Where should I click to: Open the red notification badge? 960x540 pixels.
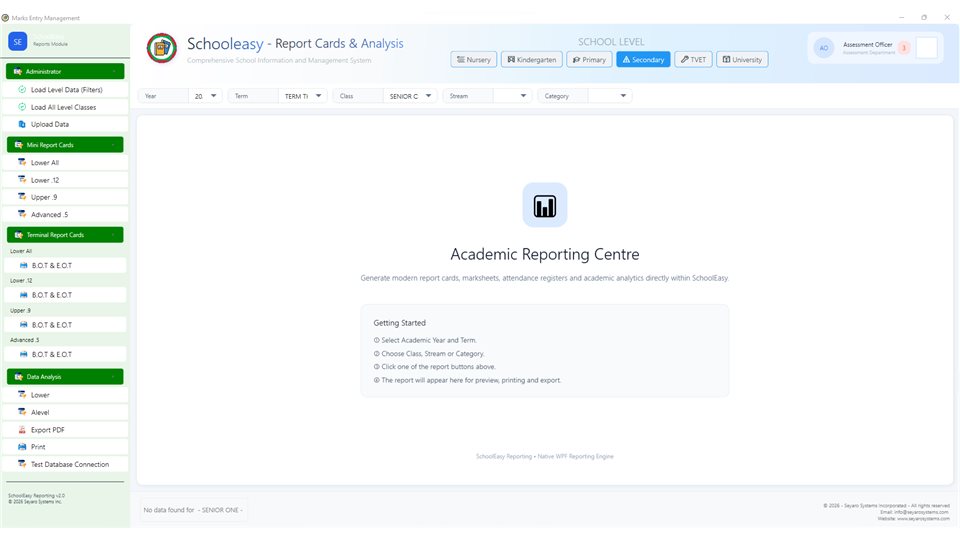point(904,48)
